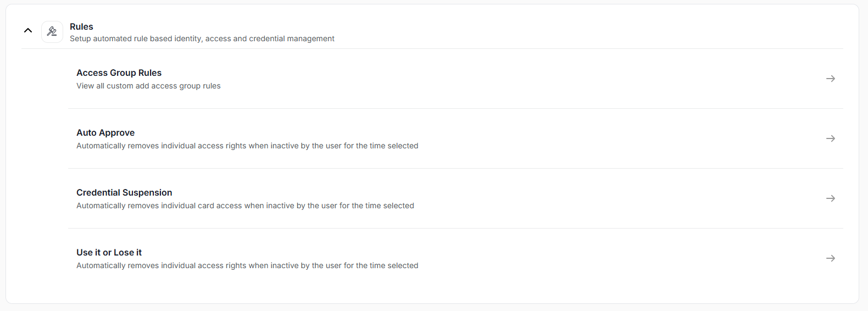Click the arrow icon for Credential Suspension
868x311 pixels.
point(830,198)
